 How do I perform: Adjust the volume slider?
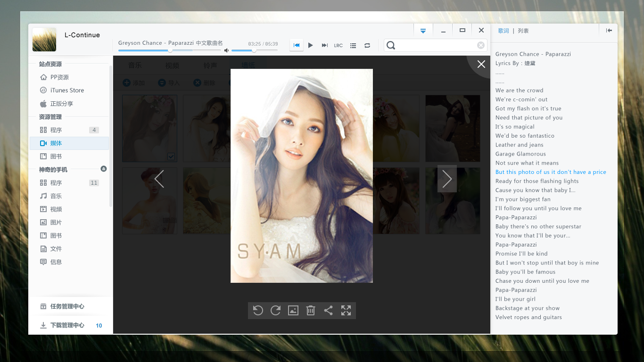(x=254, y=50)
